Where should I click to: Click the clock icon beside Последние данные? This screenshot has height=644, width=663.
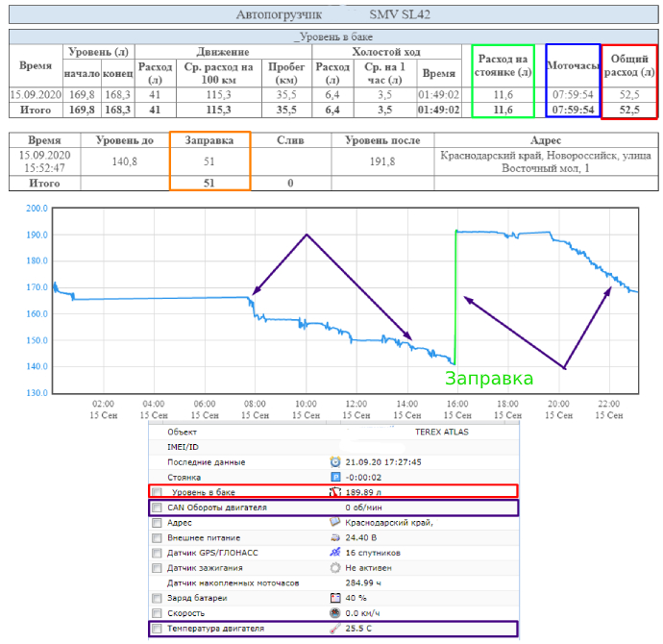click(x=335, y=461)
